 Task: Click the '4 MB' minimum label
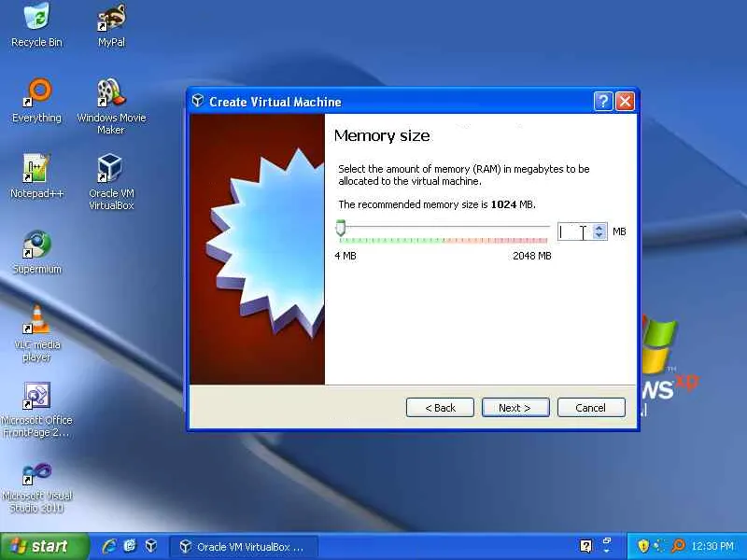click(345, 256)
